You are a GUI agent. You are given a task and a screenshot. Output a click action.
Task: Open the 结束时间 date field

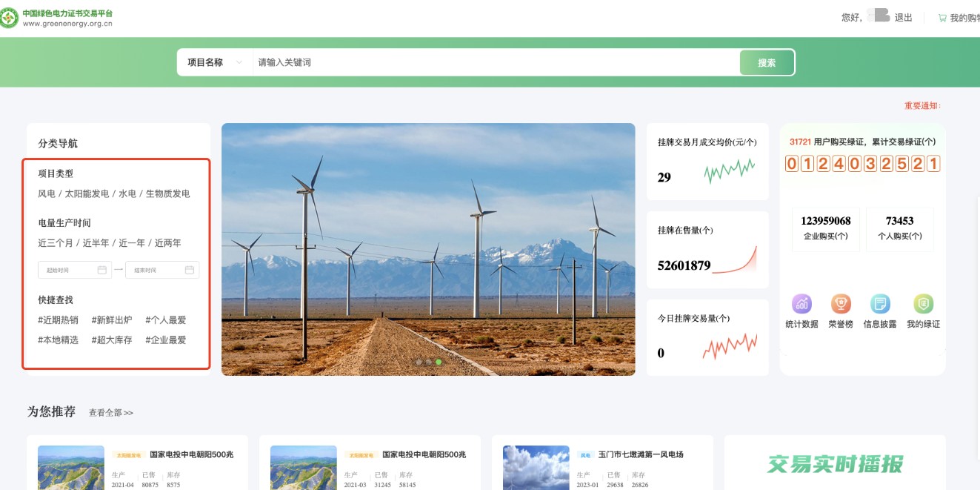pyautogui.click(x=162, y=270)
